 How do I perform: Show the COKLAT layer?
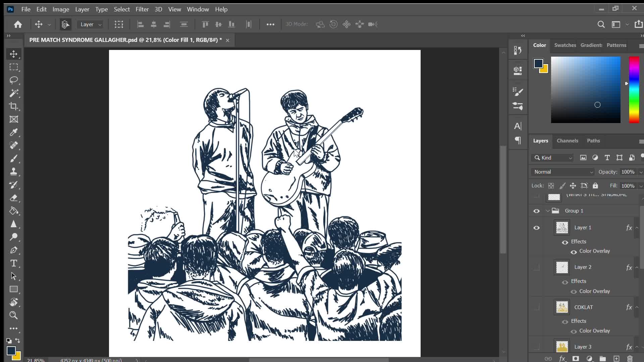pyautogui.click(x=537, y=307)
